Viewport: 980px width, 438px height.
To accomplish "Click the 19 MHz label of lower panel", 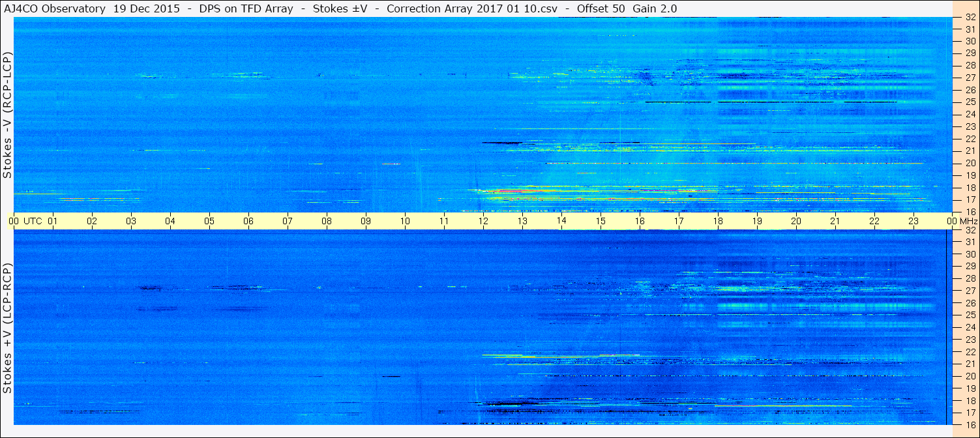I will coord(970,388).
